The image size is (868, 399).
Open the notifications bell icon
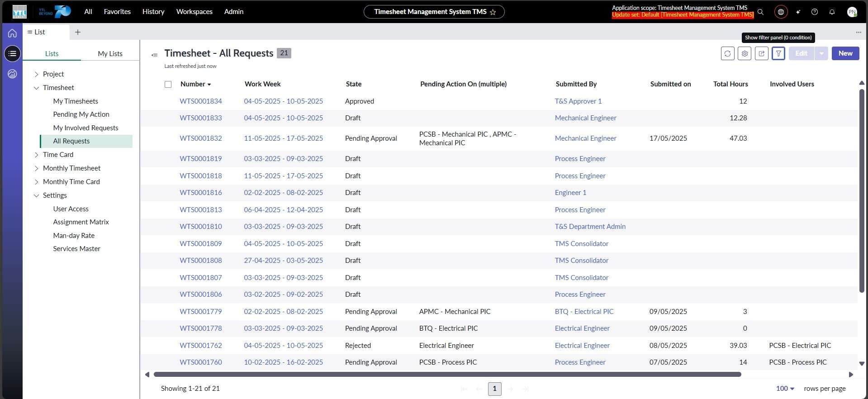click(x=832, y=12)
